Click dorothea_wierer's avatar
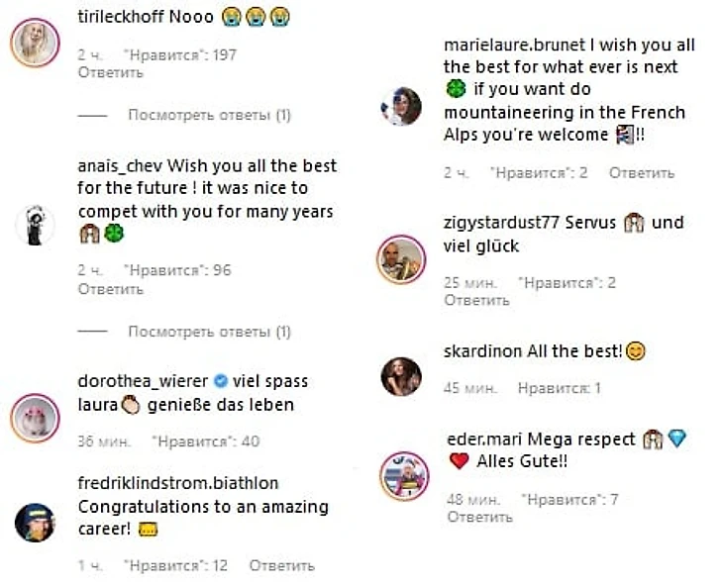723x588 pixels. tap(35, 417)
